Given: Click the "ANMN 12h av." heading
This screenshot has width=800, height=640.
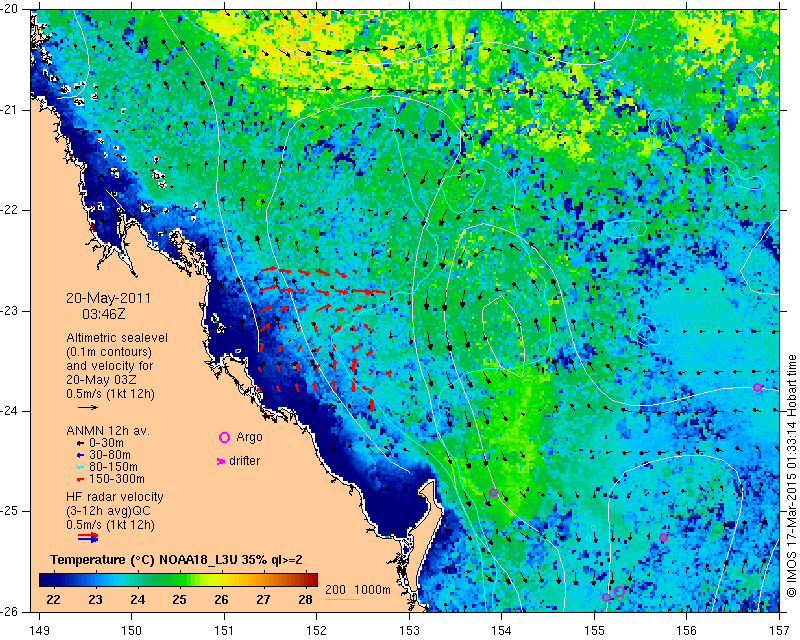Looking at the screenshot, I should (x=108, y=431).
